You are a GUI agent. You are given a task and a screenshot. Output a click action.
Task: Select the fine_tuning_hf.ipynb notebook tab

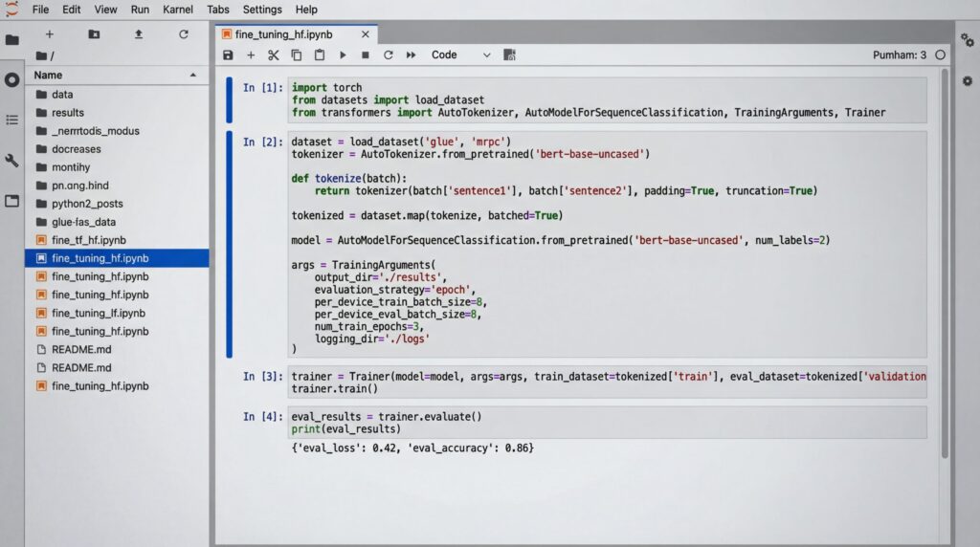[x=283, y=34]
